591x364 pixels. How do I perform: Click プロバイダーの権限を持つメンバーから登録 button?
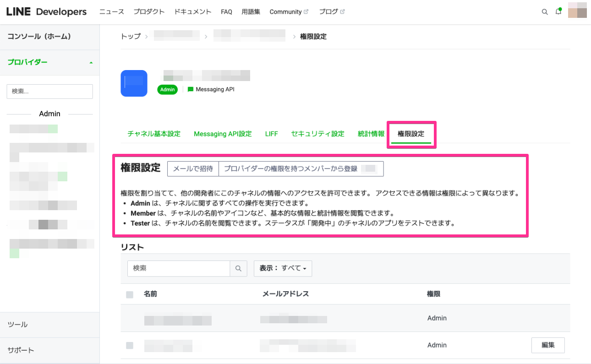click(301, 168)
